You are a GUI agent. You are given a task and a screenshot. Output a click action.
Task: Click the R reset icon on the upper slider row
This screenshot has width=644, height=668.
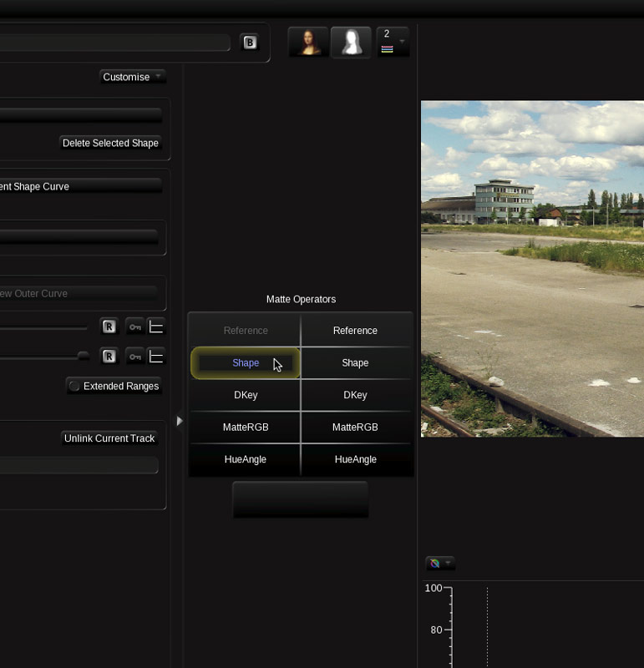point(109,326)
